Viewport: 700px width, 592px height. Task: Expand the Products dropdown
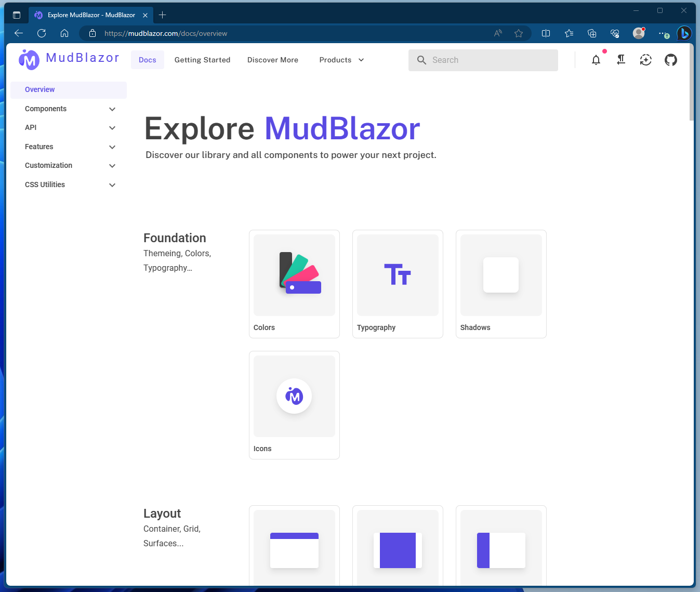(x=341, y=60)
